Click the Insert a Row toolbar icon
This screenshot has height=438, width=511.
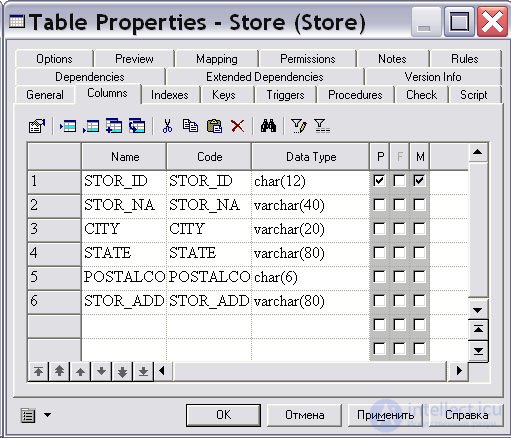coord(68,126)
